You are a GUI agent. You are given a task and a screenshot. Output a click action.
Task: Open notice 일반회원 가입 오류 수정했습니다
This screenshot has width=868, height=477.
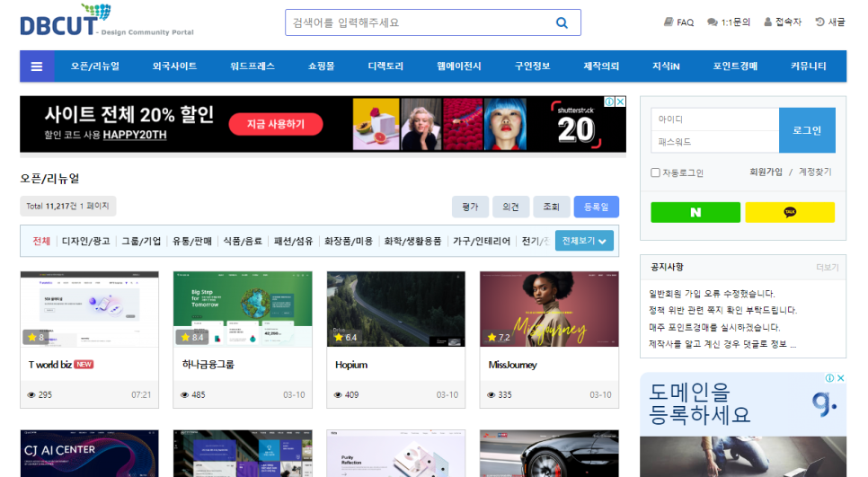coord(712,294)
